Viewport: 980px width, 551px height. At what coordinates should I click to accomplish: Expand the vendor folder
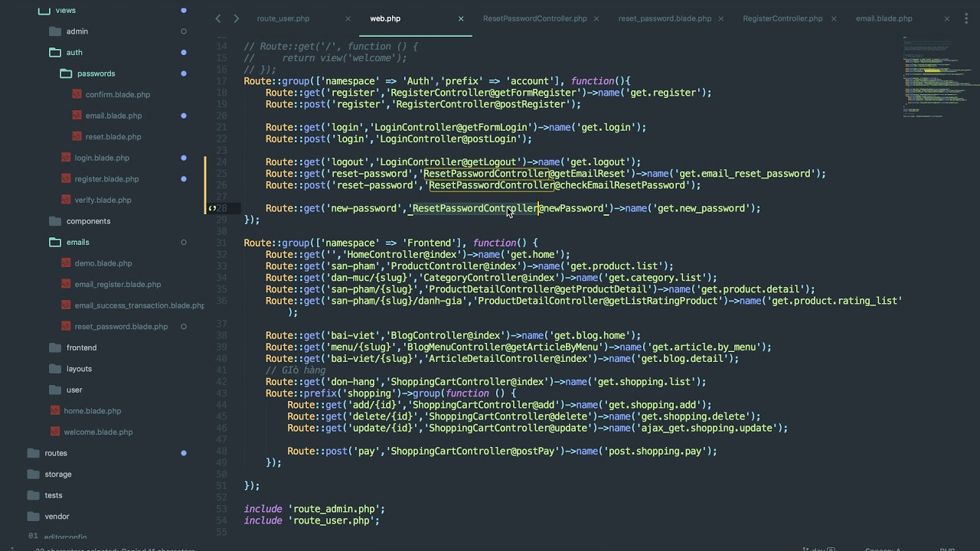(x=33, y=517)
